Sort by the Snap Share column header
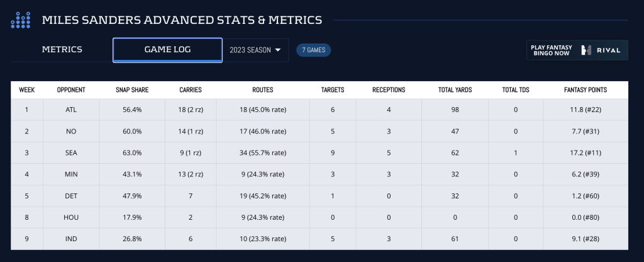The height and width of the screenshot is (262, 644). [132, 90]
